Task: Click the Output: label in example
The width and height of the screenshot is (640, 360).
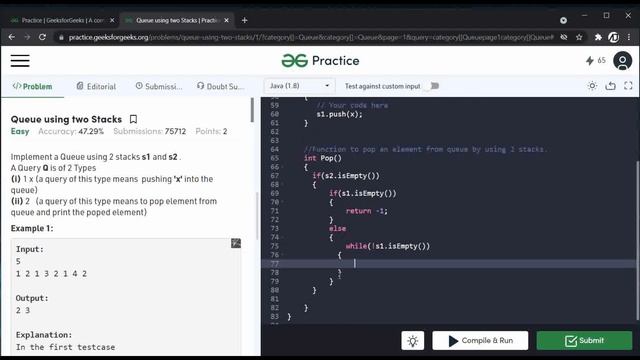Action: click(32, 298)
